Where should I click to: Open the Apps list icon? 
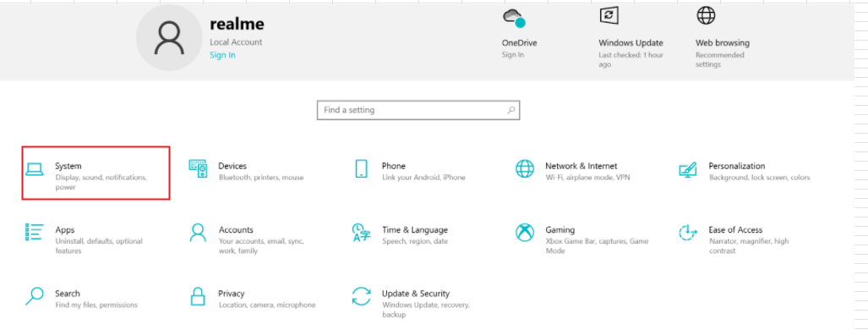35,232
